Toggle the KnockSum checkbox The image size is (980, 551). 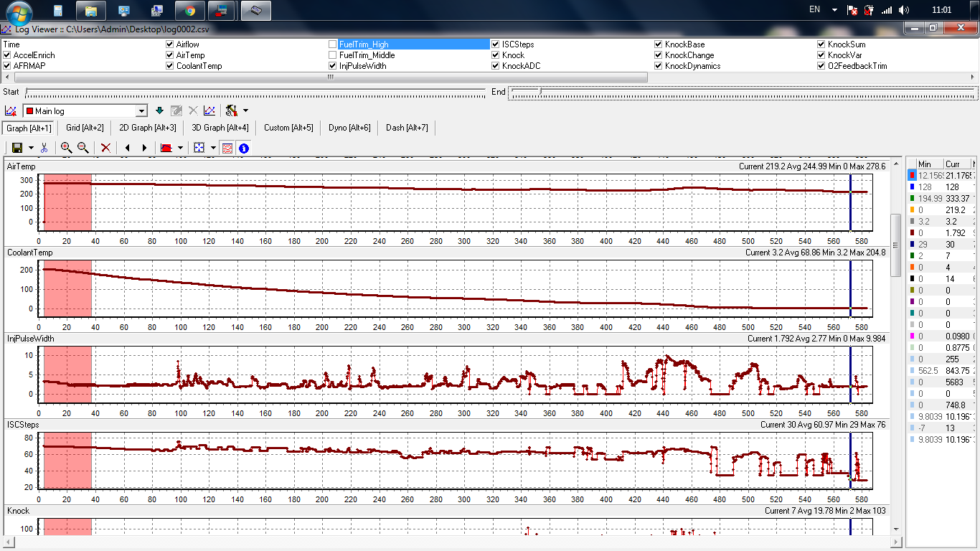[821, 44]
